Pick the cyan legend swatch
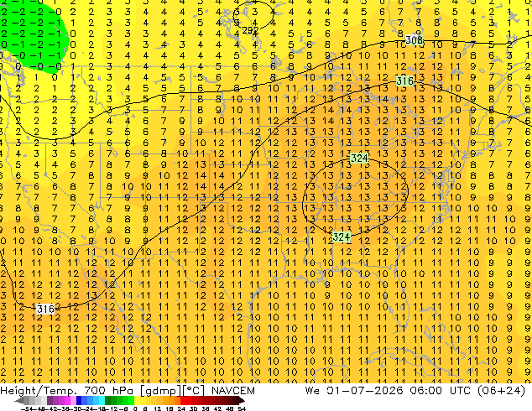Viewport: 532px width, 411px height. click(x=102, y=401)
